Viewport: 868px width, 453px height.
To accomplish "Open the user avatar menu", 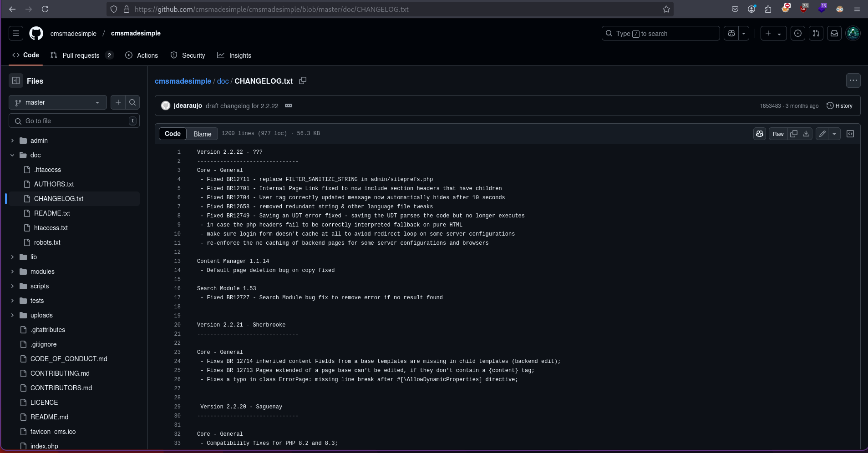I will (x=853, y=33).
